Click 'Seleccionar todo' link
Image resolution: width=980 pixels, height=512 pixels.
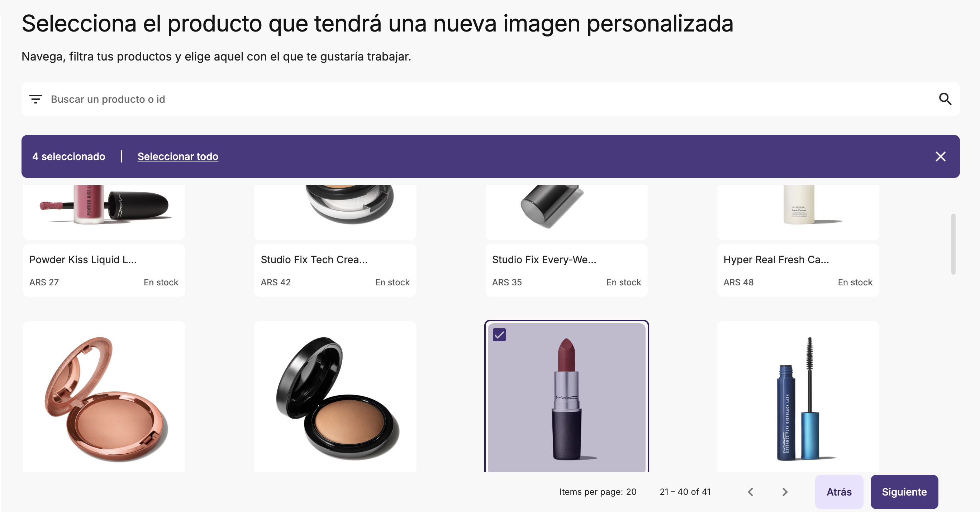click(178, 156)
